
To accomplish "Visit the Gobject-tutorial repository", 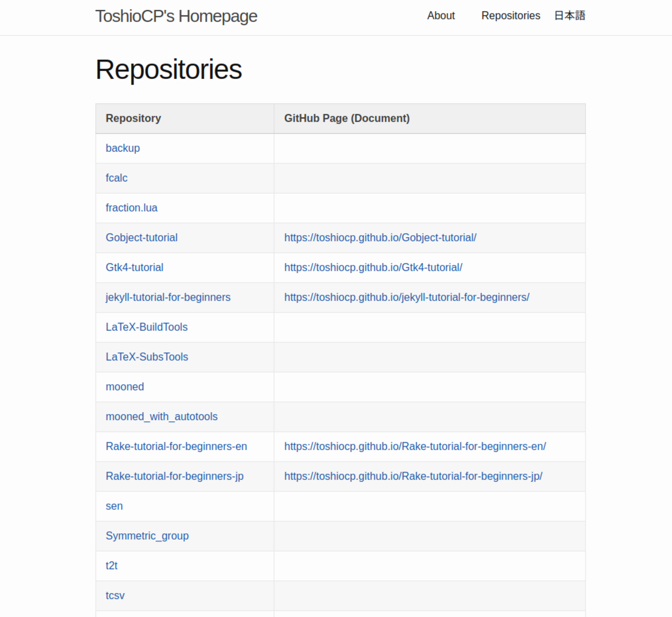I will tap(142, 238).
